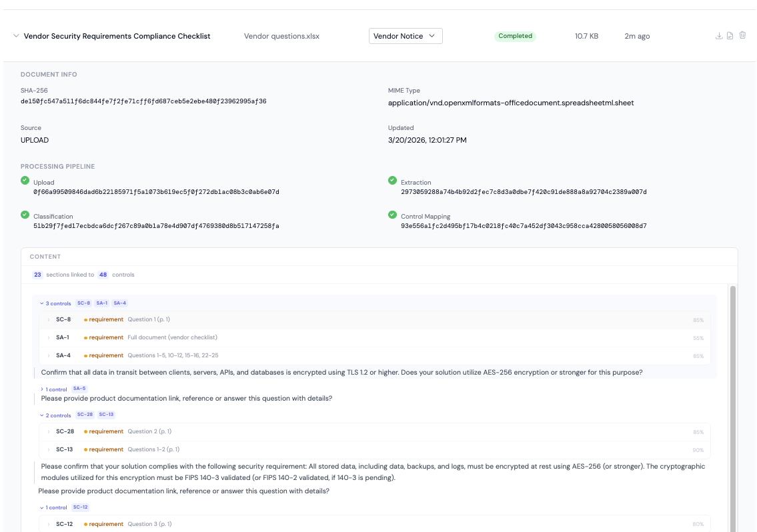Download the Vendor questions.xlsx document
757x532 pixels.
[x=719, y=36]
